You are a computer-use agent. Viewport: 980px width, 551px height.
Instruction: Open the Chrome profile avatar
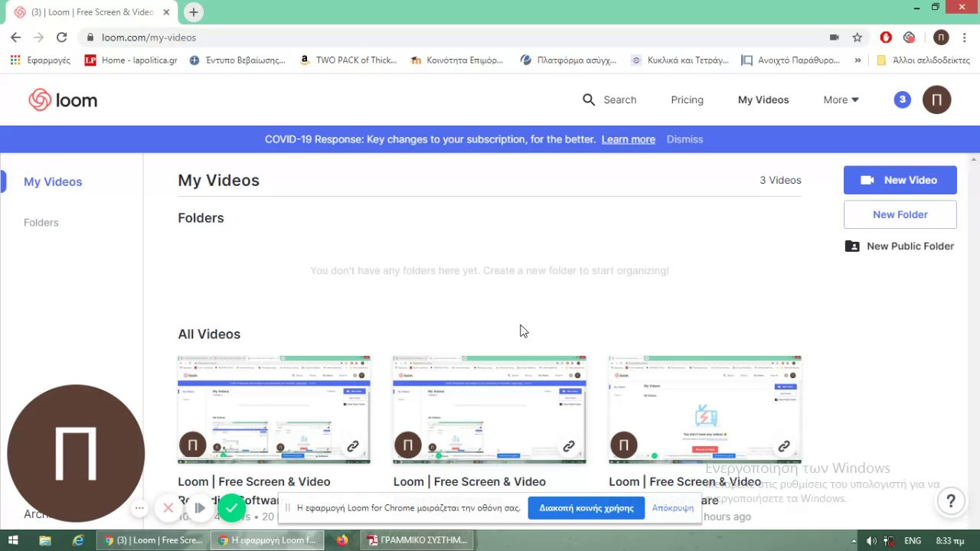coord(941,37)
